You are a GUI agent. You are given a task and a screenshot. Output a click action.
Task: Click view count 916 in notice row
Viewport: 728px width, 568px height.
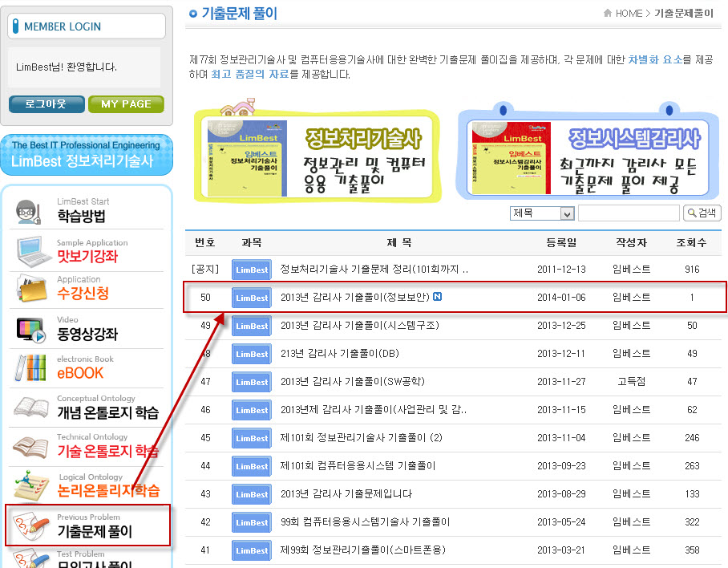click(692, 270)
